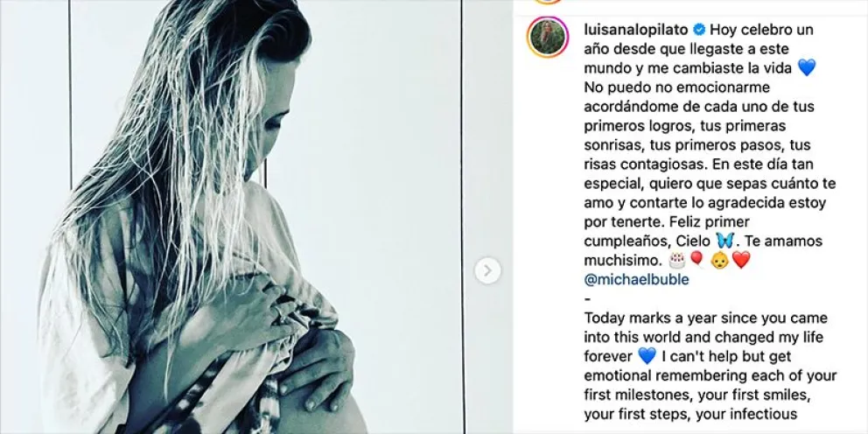Open the @michaelbuble mention link
868x434 pixels.
click(637, 279)
